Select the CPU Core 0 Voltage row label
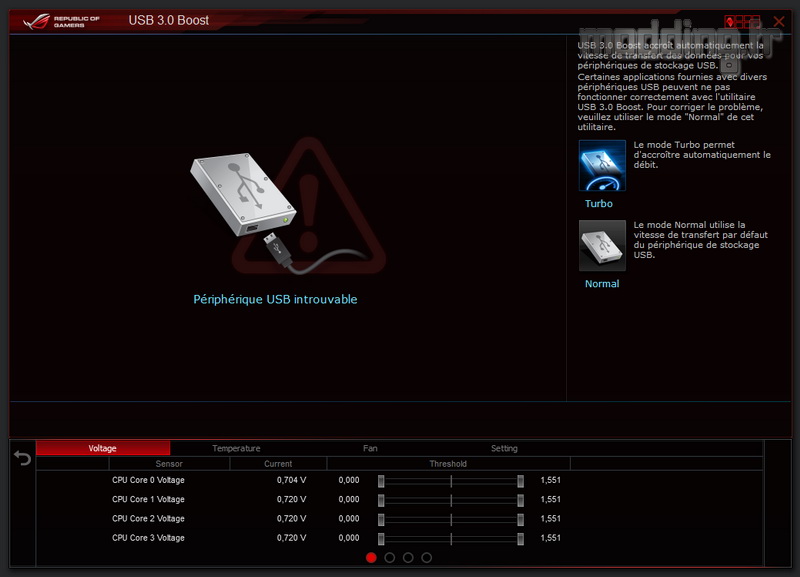 (x=148, y=480)
